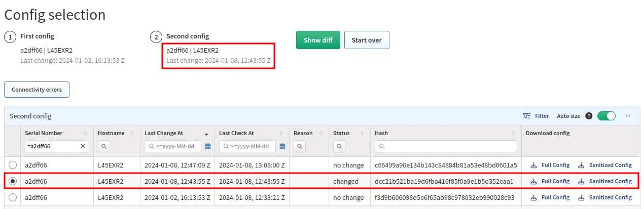Sort by Last Change At column
644x209 pixels.
(x=206, y=134)
